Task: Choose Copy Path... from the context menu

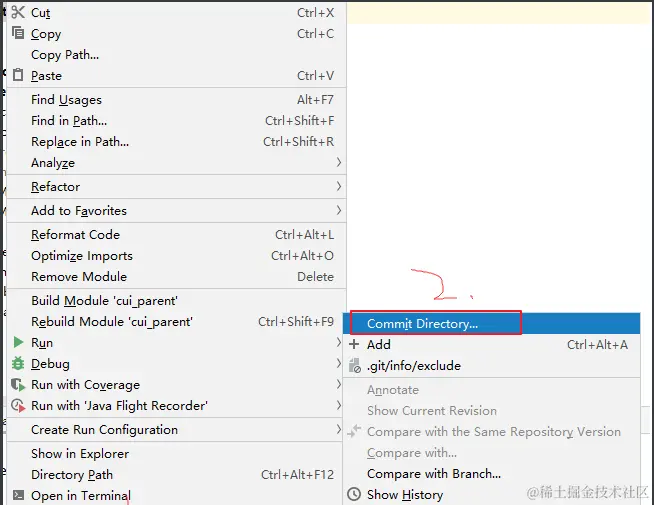Action: click(x=65, y=55)
